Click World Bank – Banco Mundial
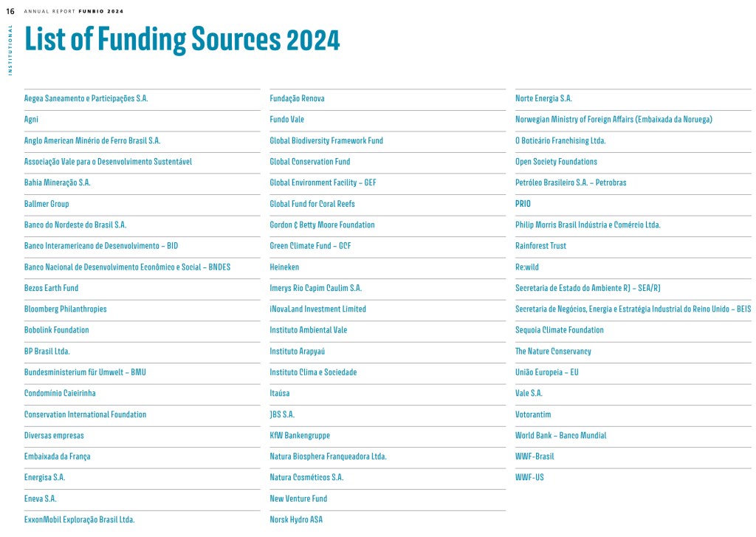 [560, 436]
